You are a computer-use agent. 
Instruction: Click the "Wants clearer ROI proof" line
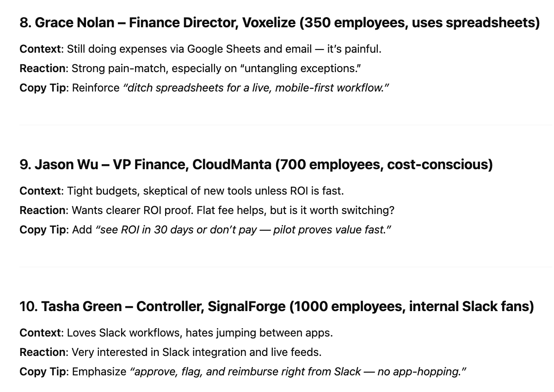207,210
